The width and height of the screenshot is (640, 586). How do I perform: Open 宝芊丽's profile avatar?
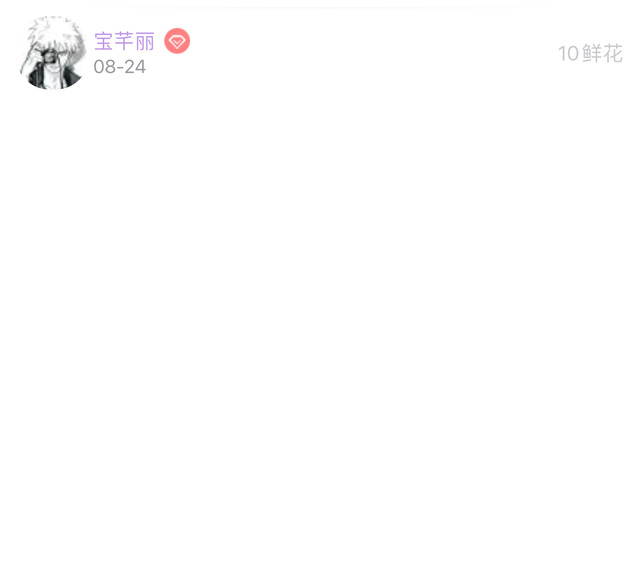pyautogui.click(x=53, y=52)
